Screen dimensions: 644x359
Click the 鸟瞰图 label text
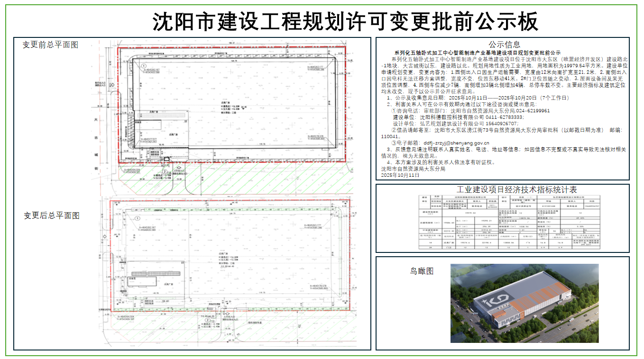(x=422, y=271)
